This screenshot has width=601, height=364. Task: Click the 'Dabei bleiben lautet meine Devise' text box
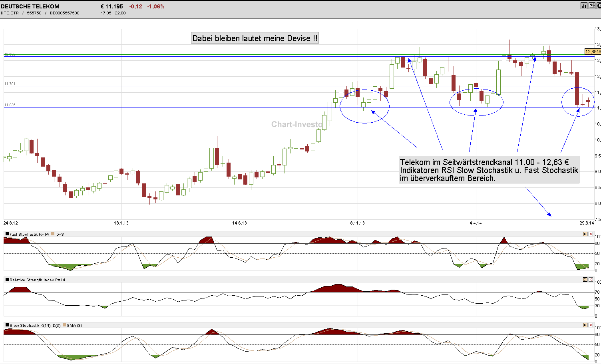pos(255,38)
